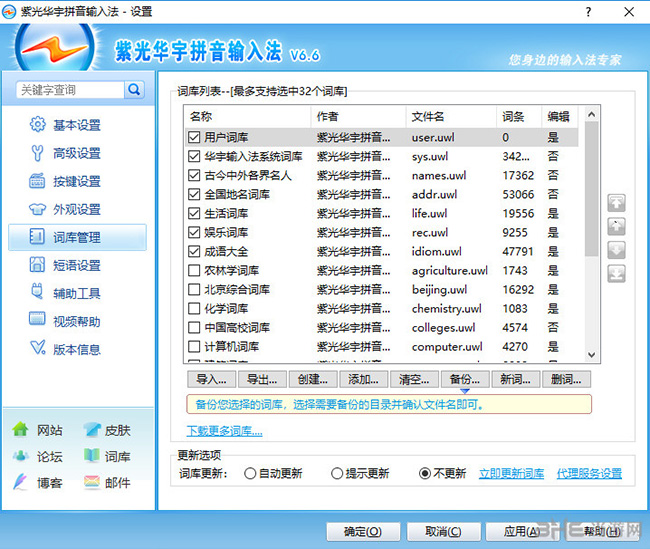Select the 娱乐词库 row name
Image resolution: width=650 pixels, height=549 pixels.
coord(226,232)
